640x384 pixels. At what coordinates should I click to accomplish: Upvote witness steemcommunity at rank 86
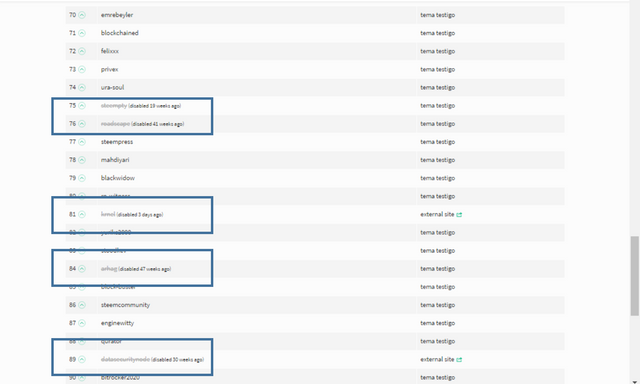[82, 305]
